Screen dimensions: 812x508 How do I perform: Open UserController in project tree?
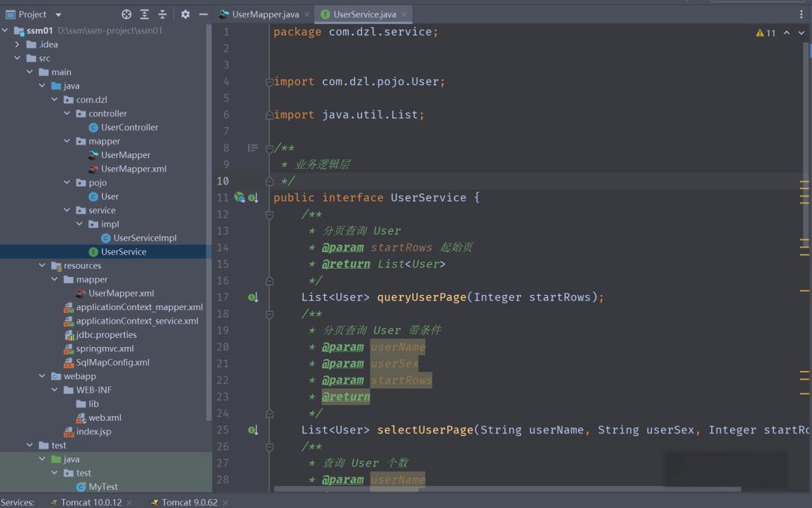(x=129, y=127)
